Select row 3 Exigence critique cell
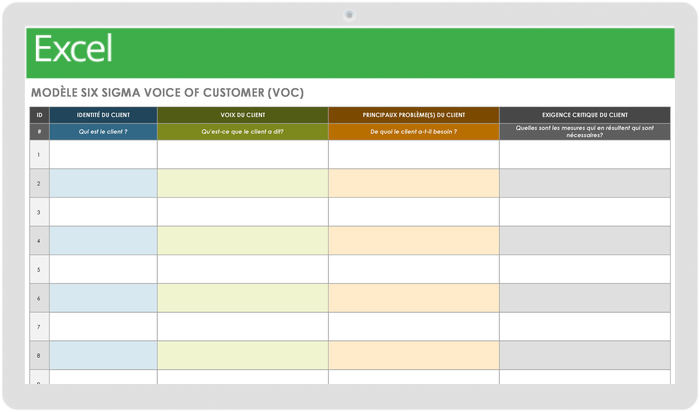700x412 pixels. (x=585, y=212)
